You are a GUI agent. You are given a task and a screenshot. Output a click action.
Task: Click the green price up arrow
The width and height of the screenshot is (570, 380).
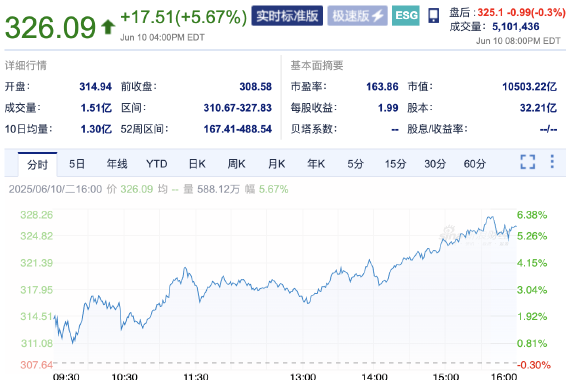[108, 27]
